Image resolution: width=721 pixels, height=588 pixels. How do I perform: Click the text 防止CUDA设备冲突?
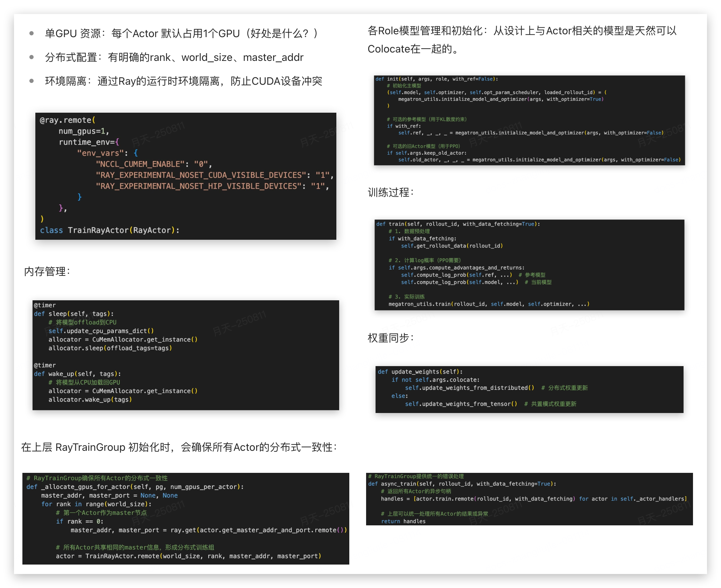tap(276, 81)
